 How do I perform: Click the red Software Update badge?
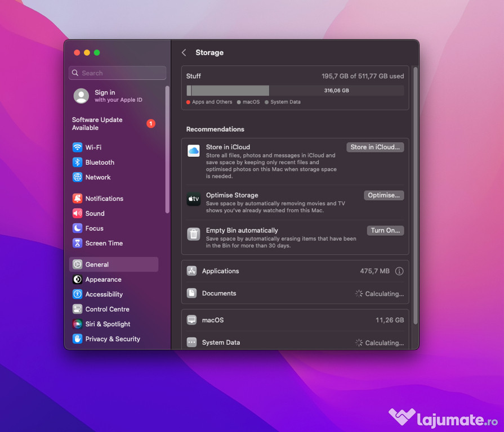pos(151,124)
